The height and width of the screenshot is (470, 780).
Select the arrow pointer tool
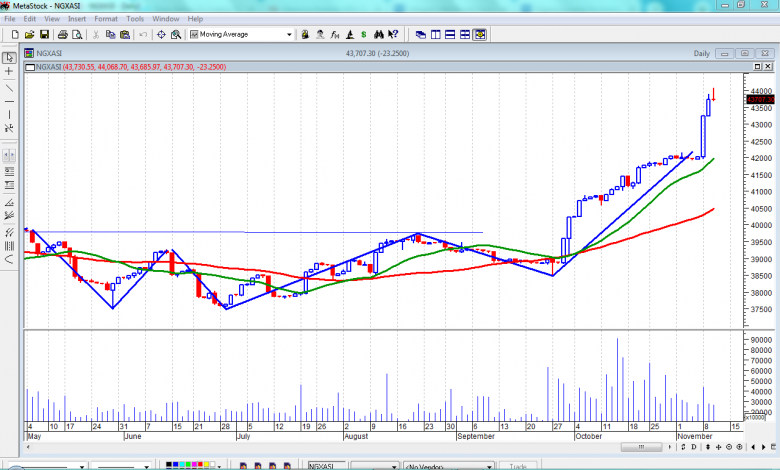pos(9,58)
